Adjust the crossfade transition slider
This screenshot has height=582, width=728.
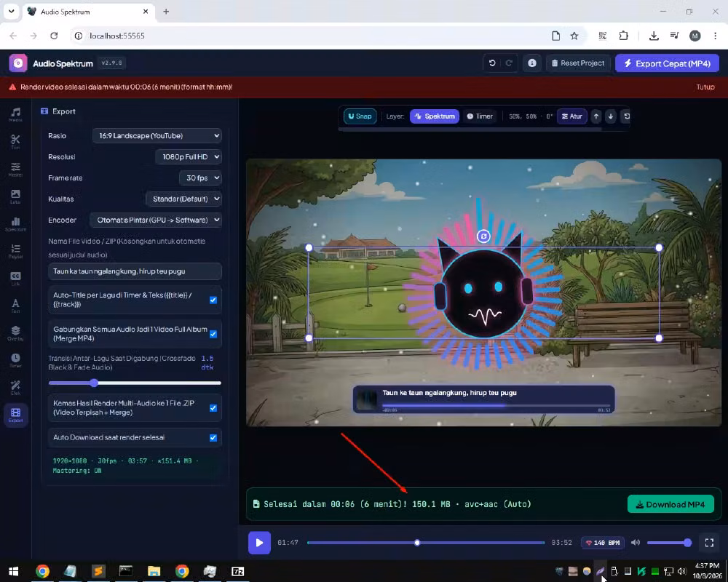(x=135, y=383)
